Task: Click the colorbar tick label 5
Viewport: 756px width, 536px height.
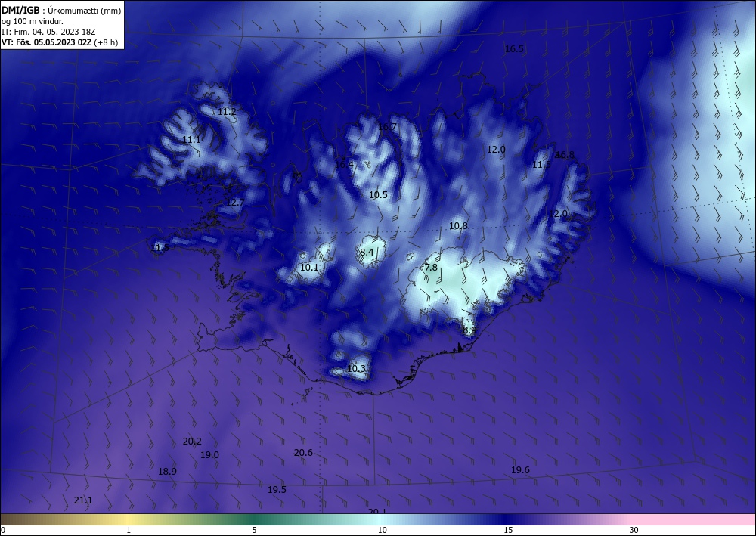Action: click(x=254, y=530)
